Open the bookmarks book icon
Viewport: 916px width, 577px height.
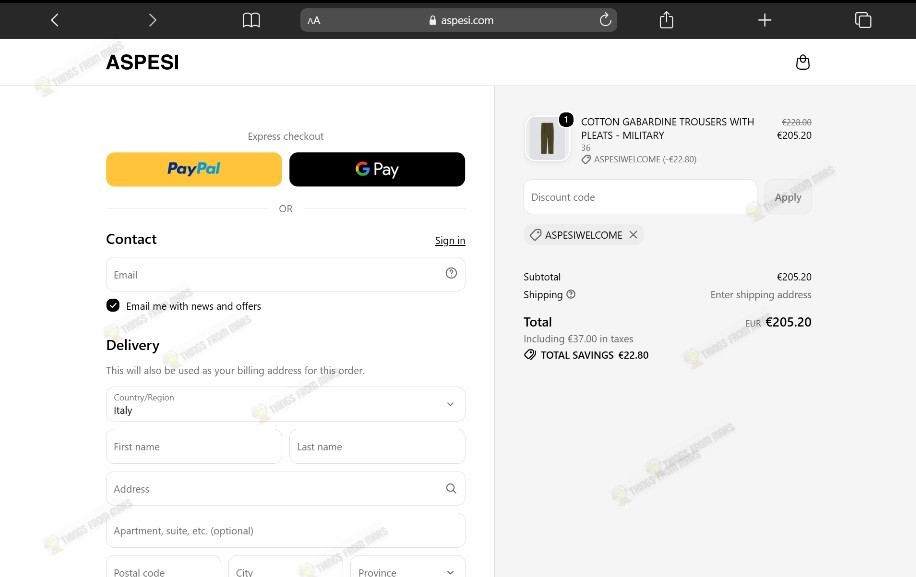click(x=251, y=20)
